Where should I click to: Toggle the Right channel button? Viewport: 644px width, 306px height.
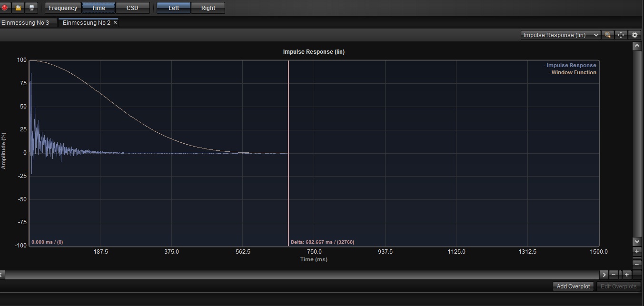pos(208,8)
